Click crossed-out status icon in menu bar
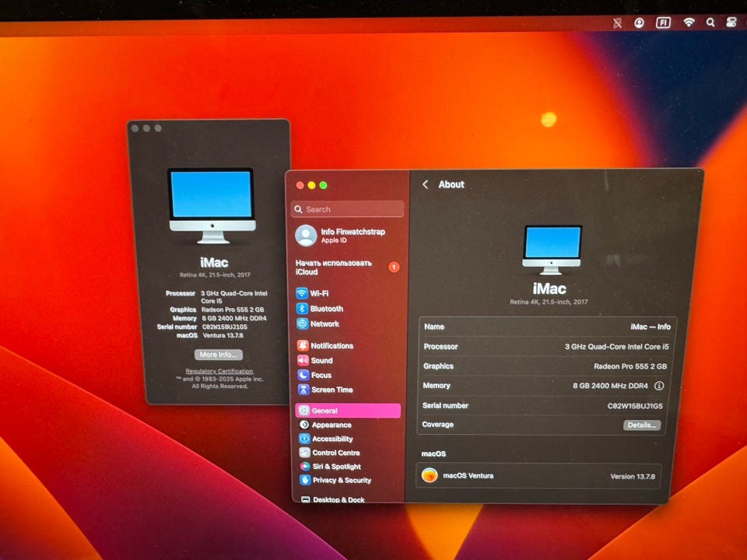 pyautogui.click(x=617, y=23)
